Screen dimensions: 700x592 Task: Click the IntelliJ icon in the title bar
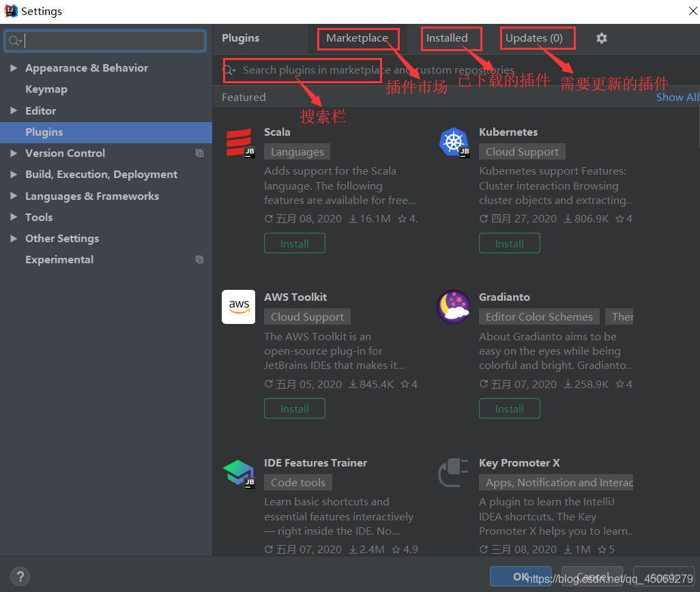coord(10,11)
